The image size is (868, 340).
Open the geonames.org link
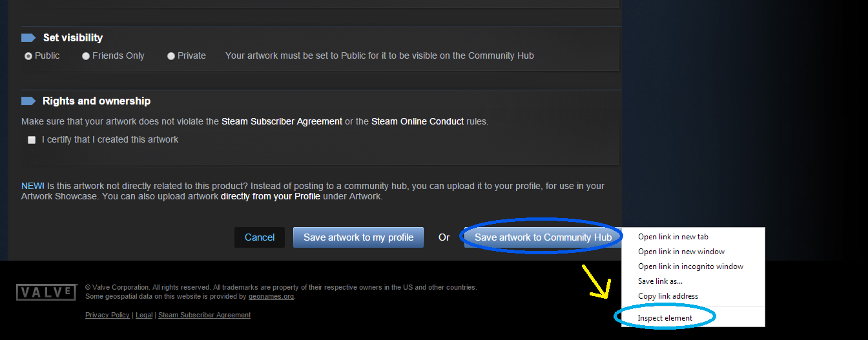pos(271,297)
